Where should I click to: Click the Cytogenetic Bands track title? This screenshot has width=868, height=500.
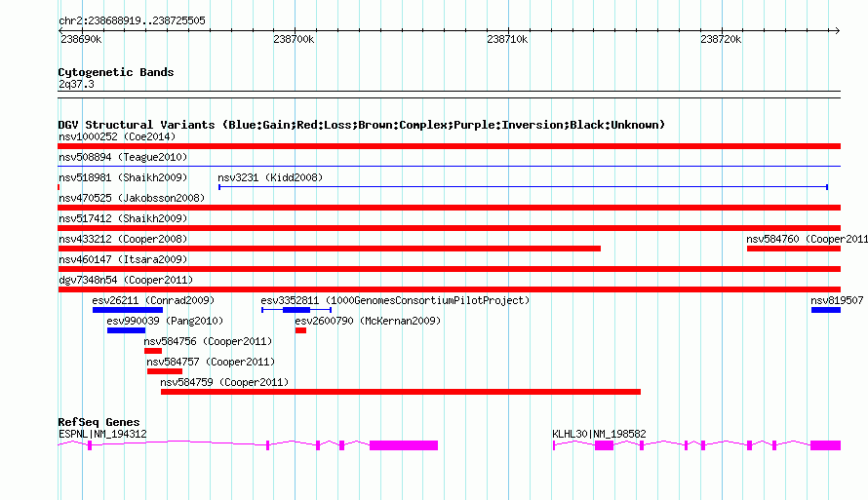116,72
